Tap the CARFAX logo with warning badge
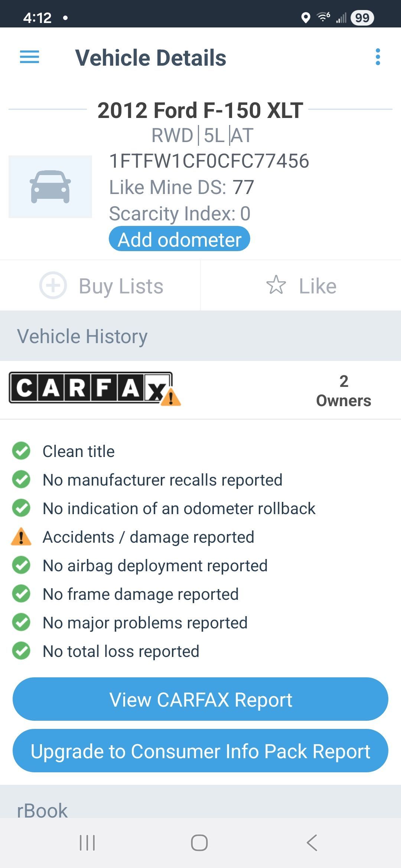401x868 pixels. coord(94,388)
